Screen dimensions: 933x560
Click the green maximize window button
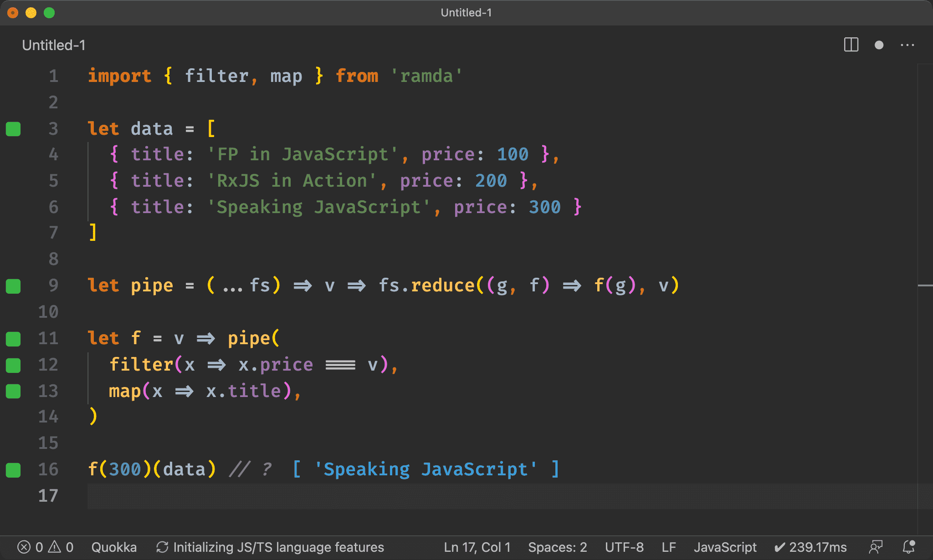(49, 13)
